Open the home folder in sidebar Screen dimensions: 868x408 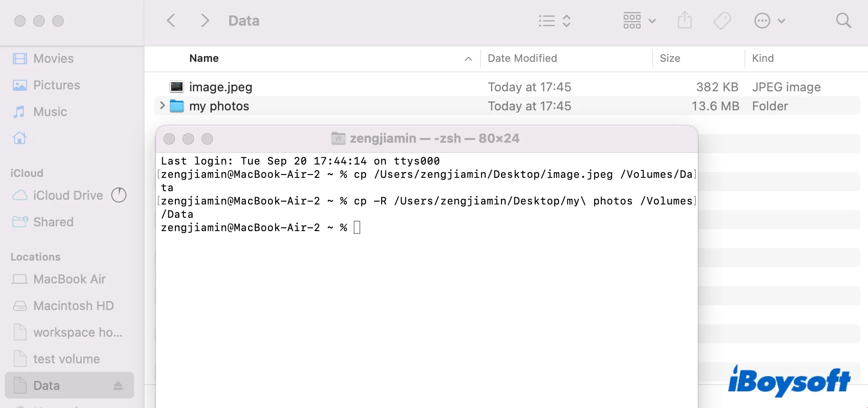point(19,138)
